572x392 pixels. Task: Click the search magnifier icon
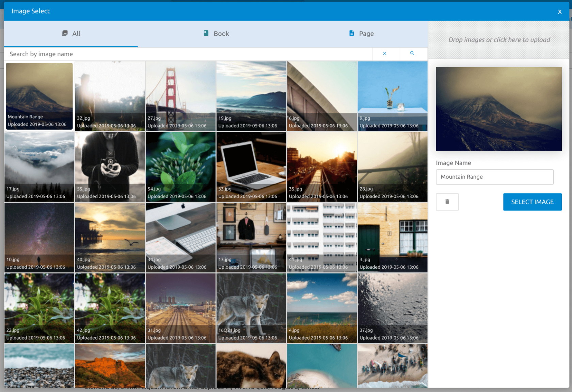pyautogui.click(x=412, y=53)
